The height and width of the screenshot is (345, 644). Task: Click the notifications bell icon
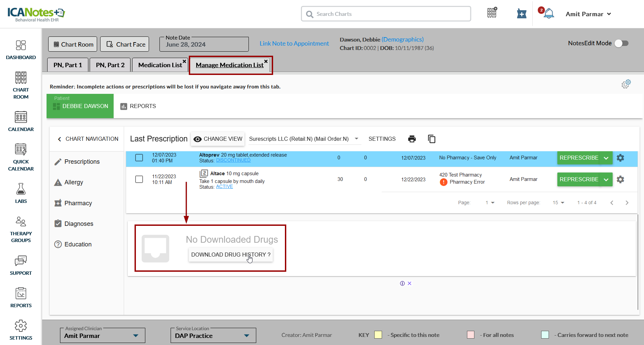click(548, 14)
